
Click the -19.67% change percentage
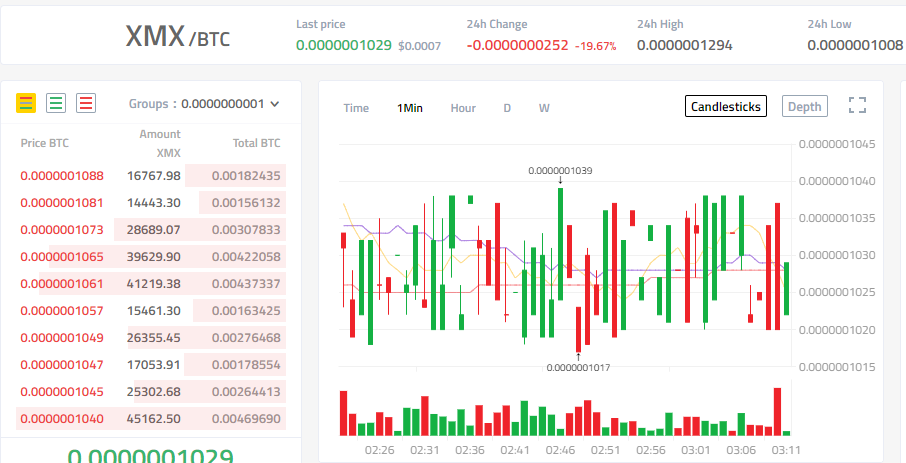(x=595, y=46)
